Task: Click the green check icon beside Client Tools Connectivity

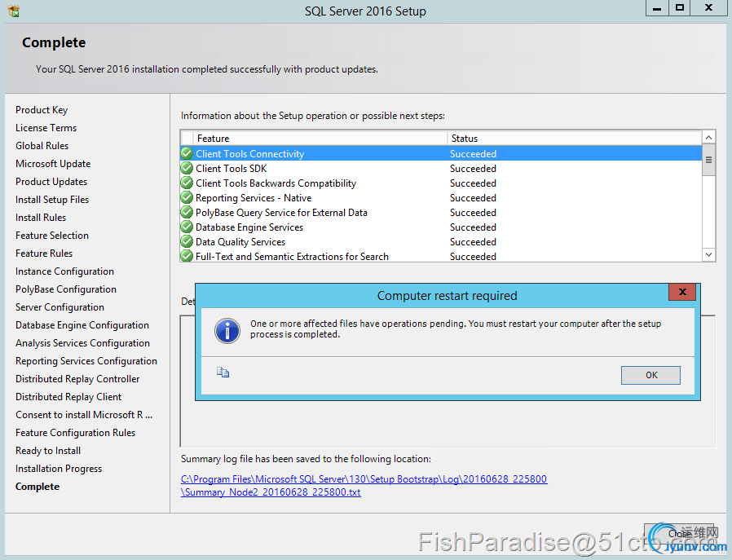Action: click(187, 153)
